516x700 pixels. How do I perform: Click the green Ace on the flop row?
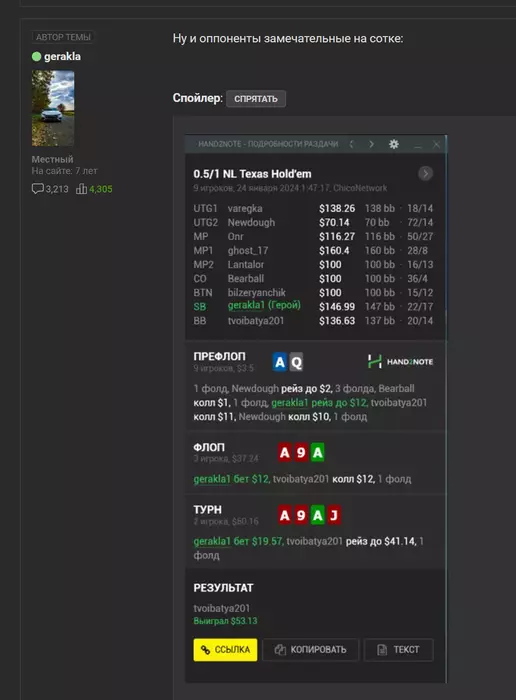317,453
